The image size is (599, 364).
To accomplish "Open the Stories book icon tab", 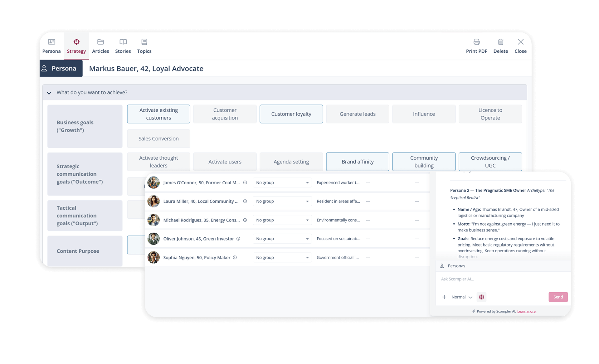I will 123,42.
